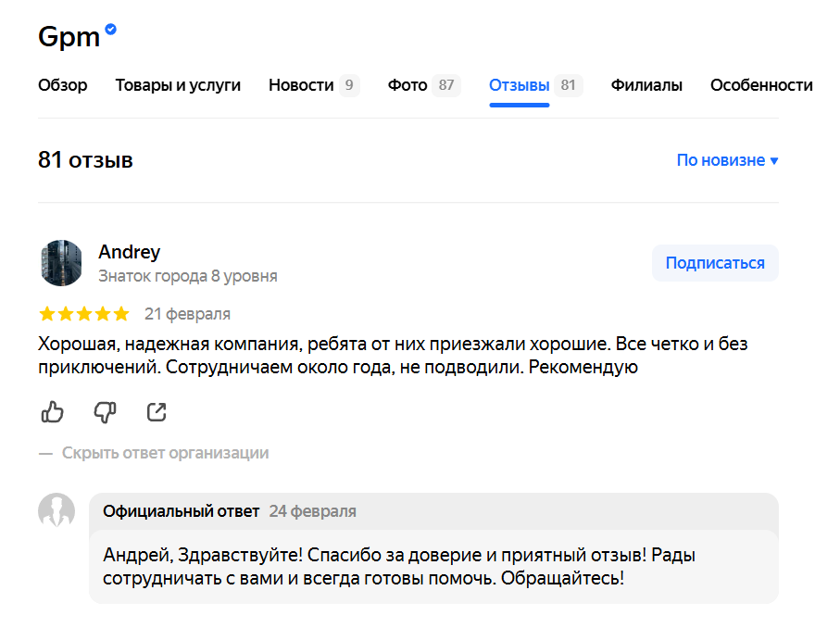Switch to the 'Обзор' tab
This screenshot has height=628, width=840.
click(63, 85)
